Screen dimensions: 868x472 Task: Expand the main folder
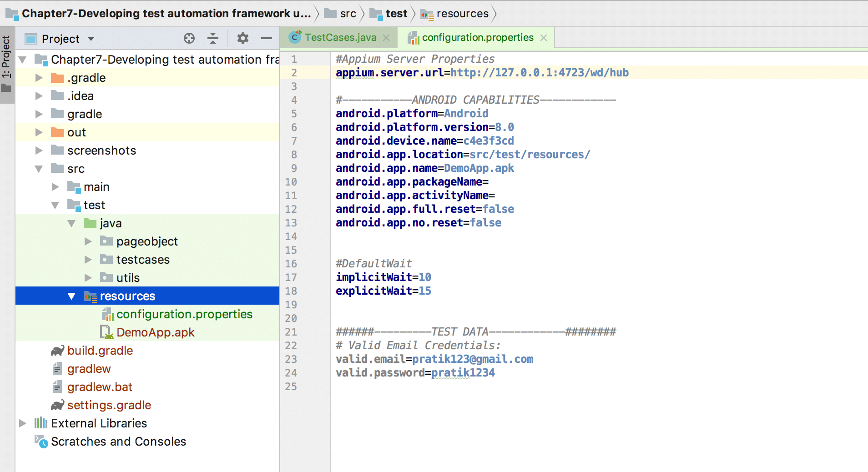pyautogui.click(x=56, y=187)
